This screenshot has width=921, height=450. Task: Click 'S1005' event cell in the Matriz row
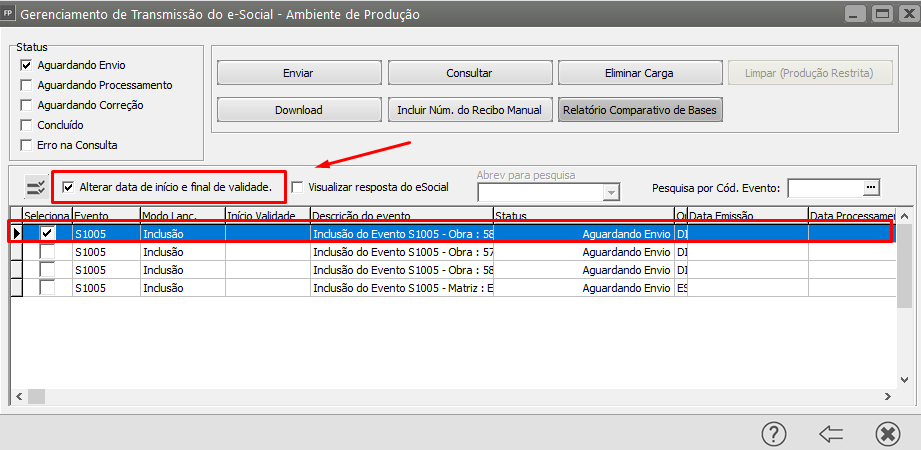click(x=106, y=288)
